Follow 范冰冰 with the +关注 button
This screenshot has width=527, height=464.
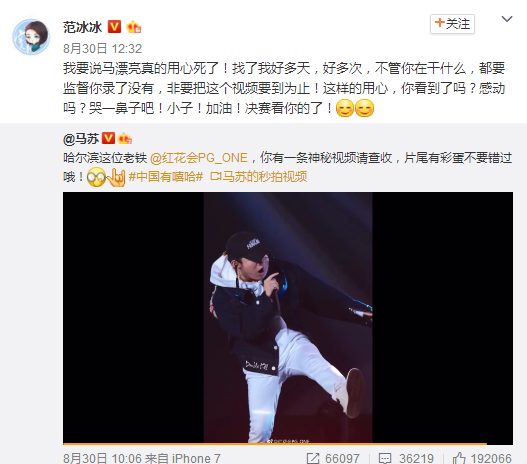pos(452,24)
